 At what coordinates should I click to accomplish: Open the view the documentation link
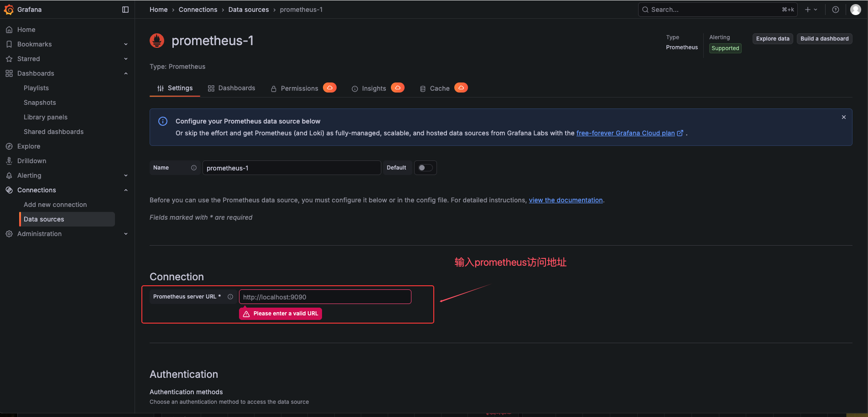[566, 200]
